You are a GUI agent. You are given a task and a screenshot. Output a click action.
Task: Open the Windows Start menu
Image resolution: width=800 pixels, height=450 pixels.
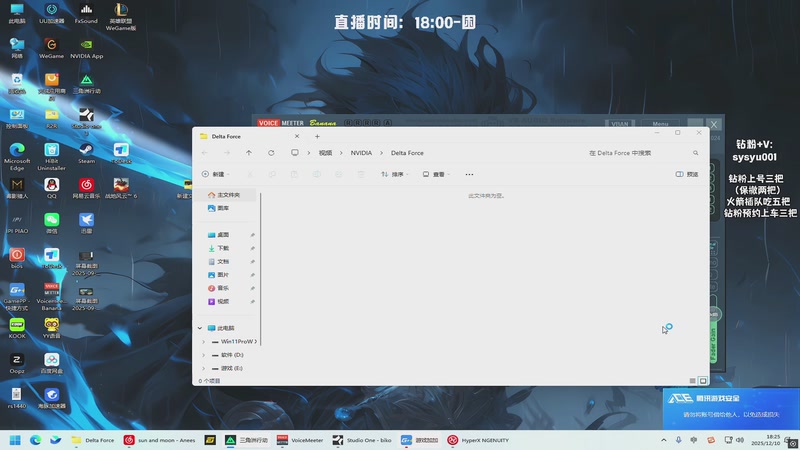(15, 440)
